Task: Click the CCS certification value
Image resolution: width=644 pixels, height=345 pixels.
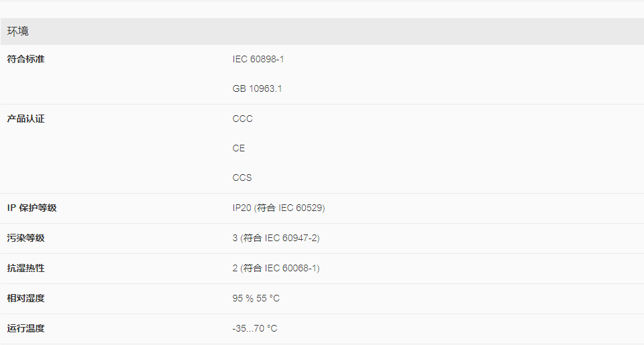Action: click(x=242, y=178)
